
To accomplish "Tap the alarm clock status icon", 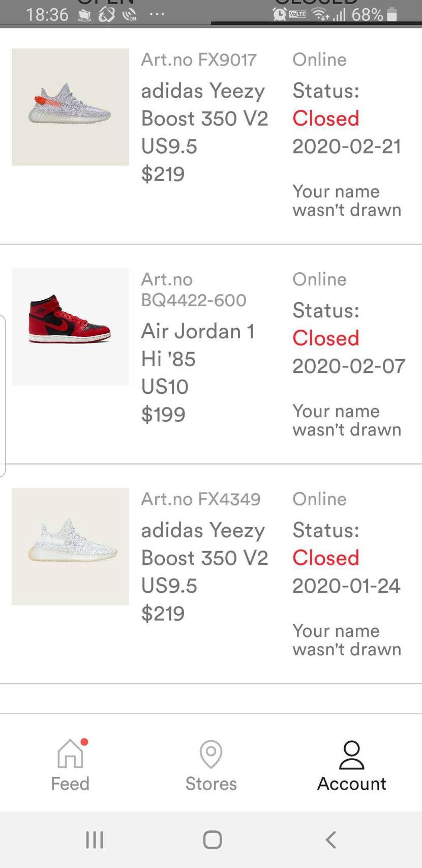I will tap(279, 14).
